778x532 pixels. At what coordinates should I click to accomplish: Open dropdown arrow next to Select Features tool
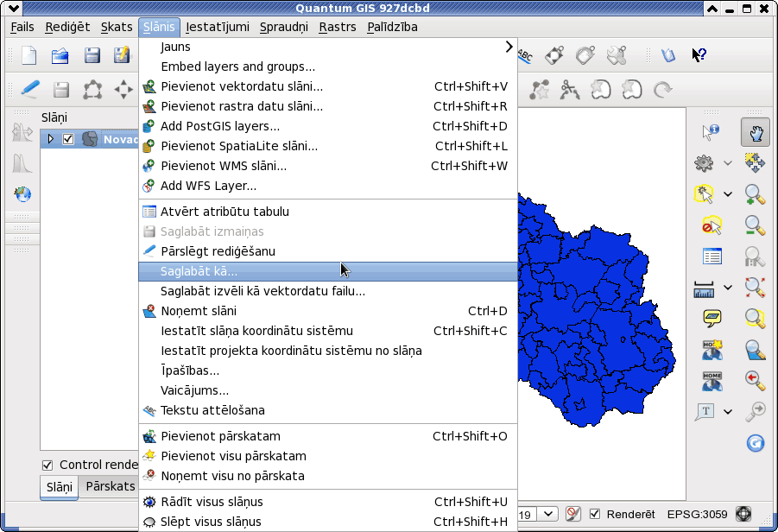pyautogui.click(x=727, y=194)
